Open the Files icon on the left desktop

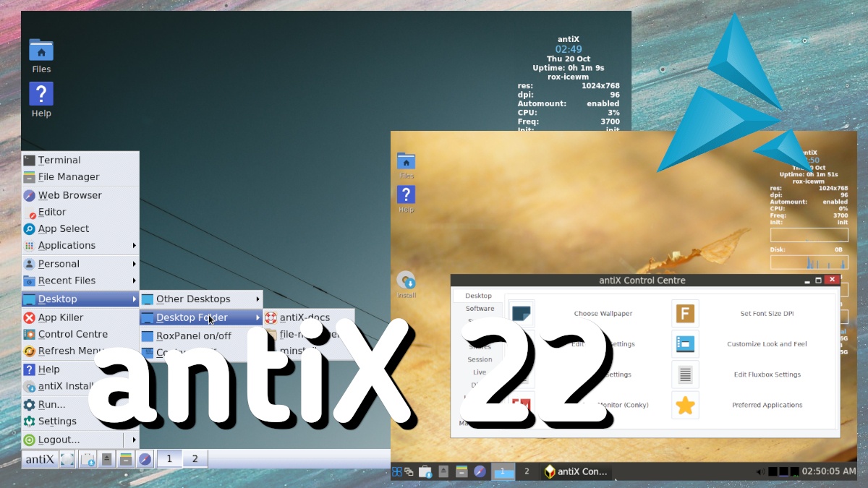click(41, 51)
